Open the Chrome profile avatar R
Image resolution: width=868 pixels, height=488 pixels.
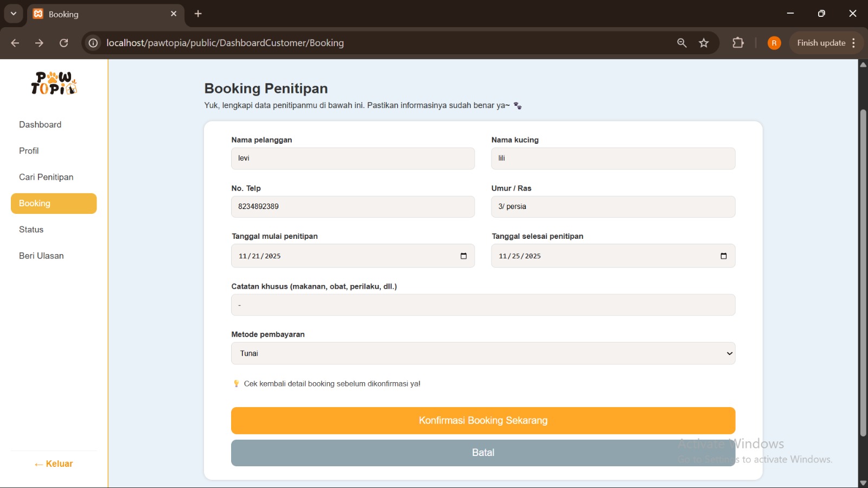pyautogui.click(x=774, y=43)
